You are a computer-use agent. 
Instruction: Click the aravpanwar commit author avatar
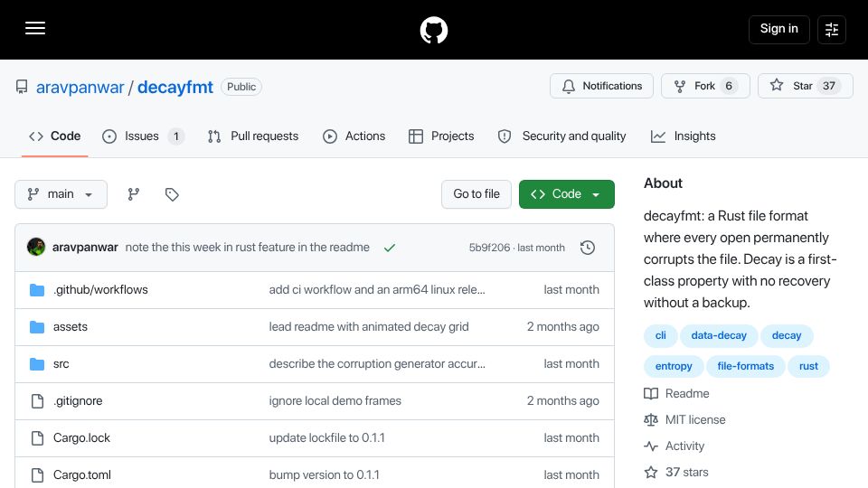click(36, 247)
